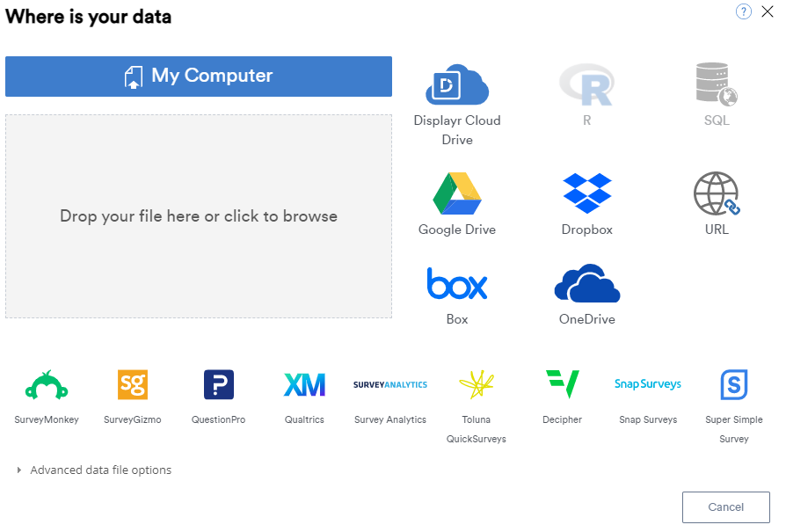
Task: Click the SurveyGizmo logo
Action: (133, 384)
